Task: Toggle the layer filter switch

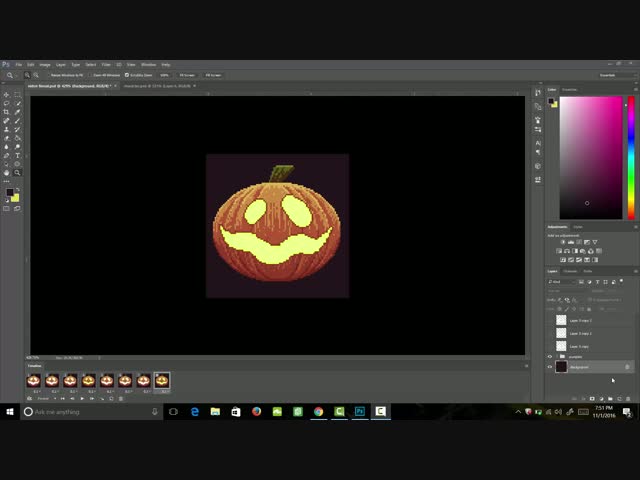Action: pos(622,281)
